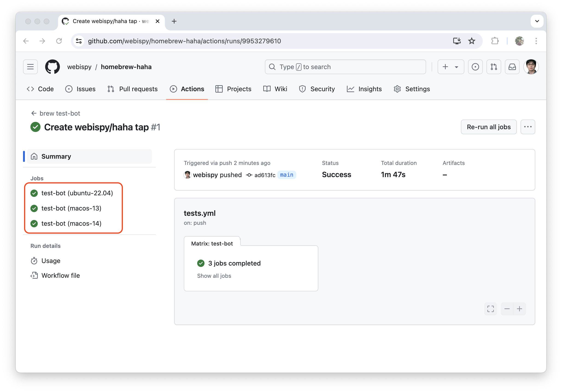Open the notifications inbox icon
562x392 pixels.
tap(512, 67)
